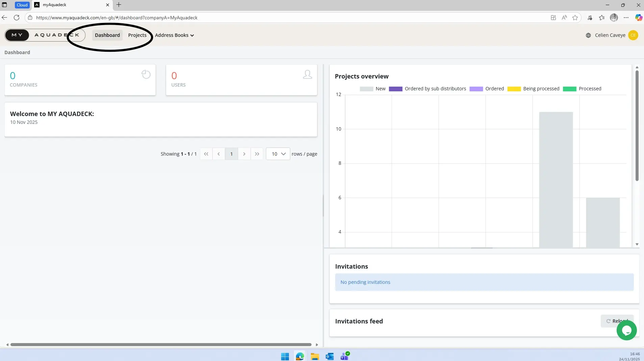The width and height of the screenshot is (644, 361).
Task: Go to the last page arrow
Action: (257, 154)
